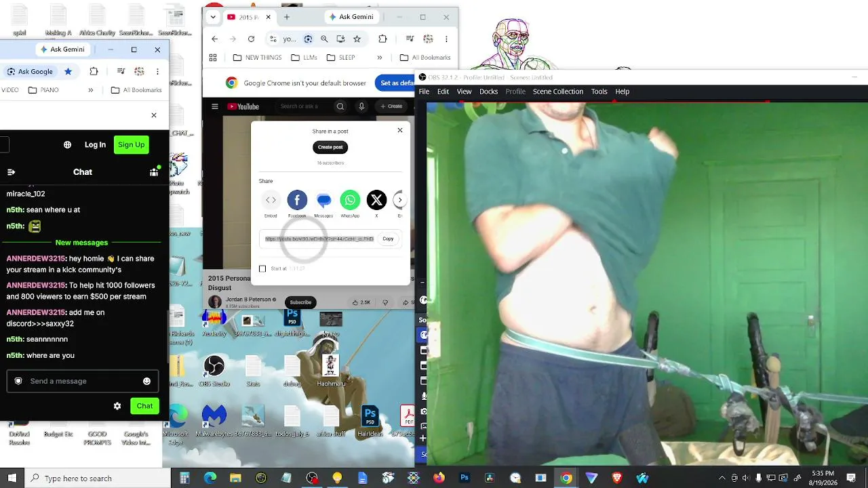Open the SLEEP bookmark folder

click(x=340, y=58)
